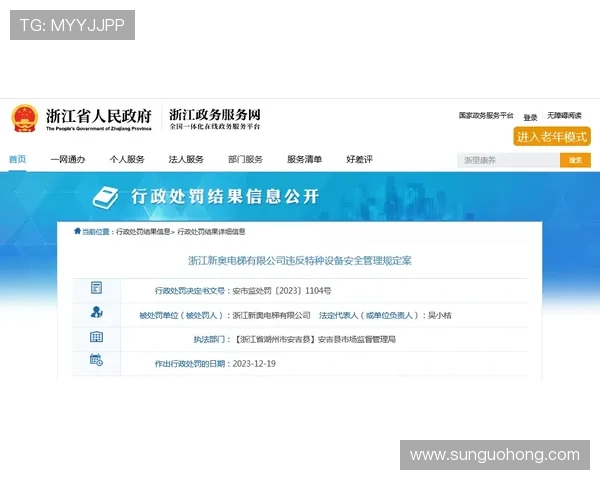This screenshot has width=600, height=480.
Task: Open 好差评 menu item
Action: tap(359, 159)
